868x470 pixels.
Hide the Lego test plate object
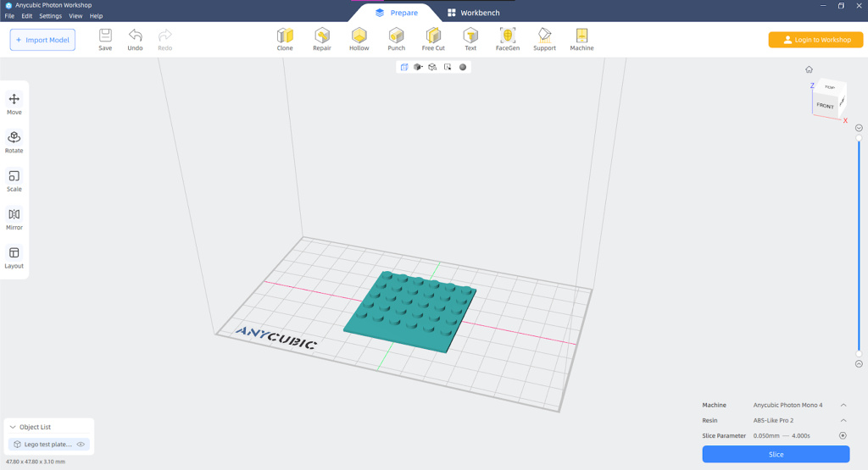point(81,445)
